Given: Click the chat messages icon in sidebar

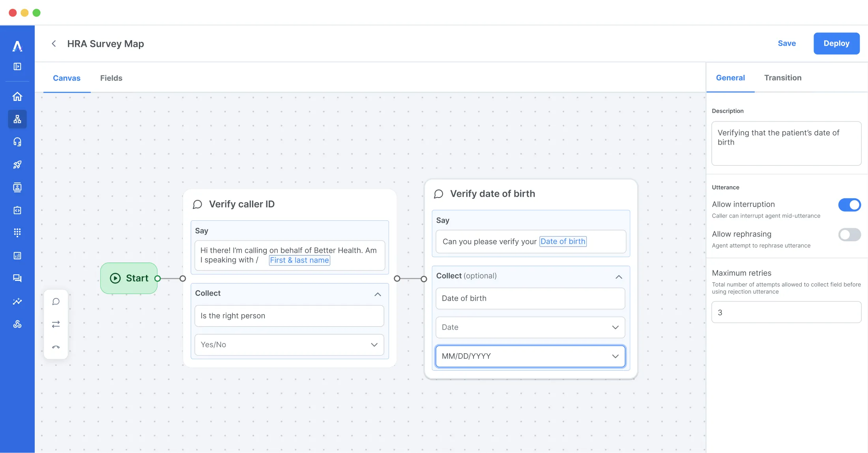Looking at the screenshot, I should [17, 278].
